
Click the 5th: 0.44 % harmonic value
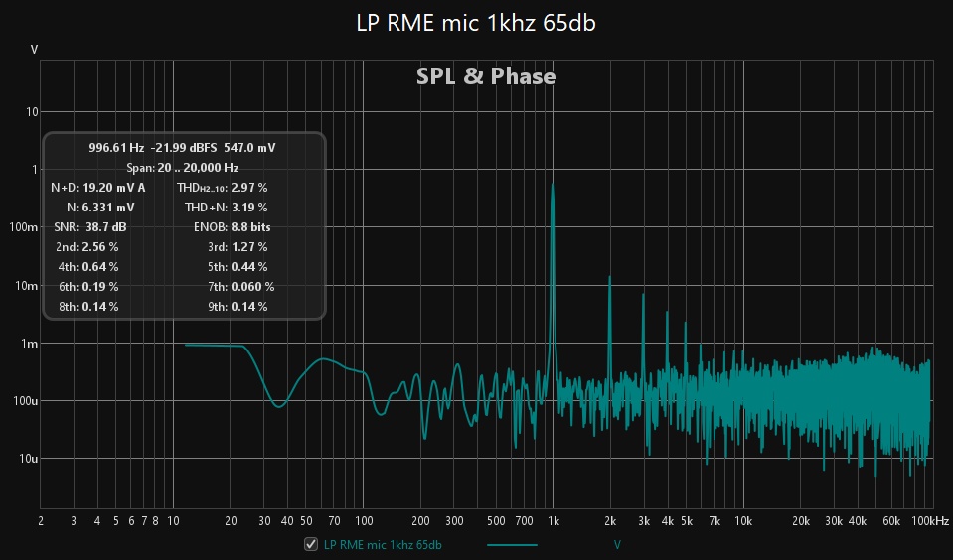238,267
